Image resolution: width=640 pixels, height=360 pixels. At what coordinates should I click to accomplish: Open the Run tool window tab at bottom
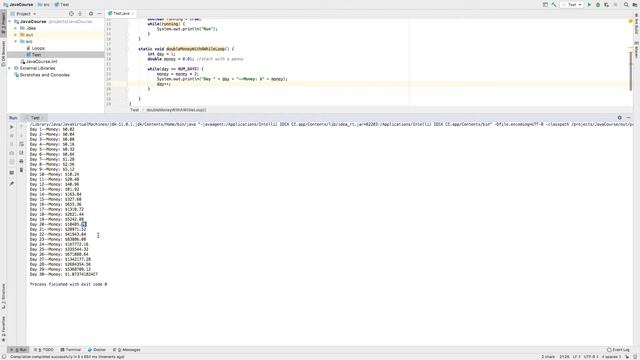point(18,350)
